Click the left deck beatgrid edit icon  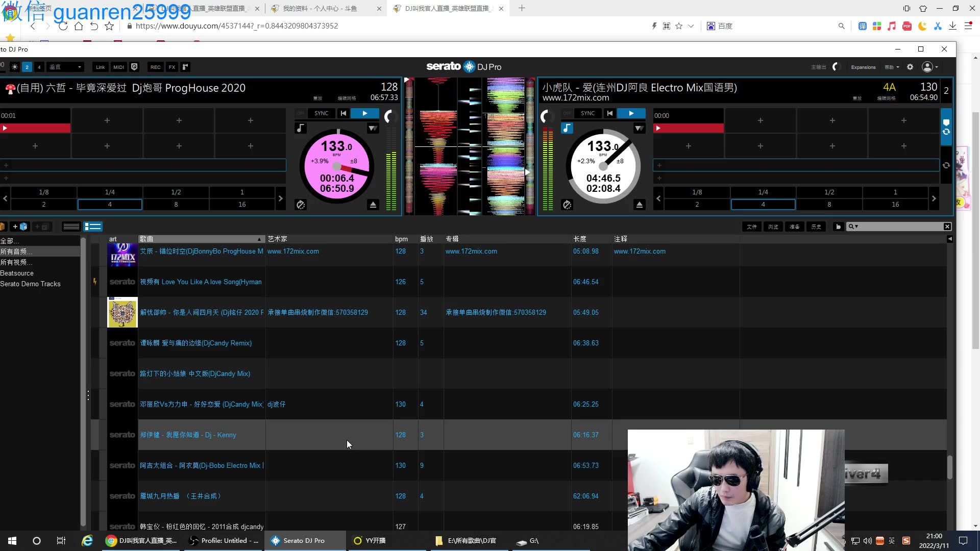click(x=301, y=205)
